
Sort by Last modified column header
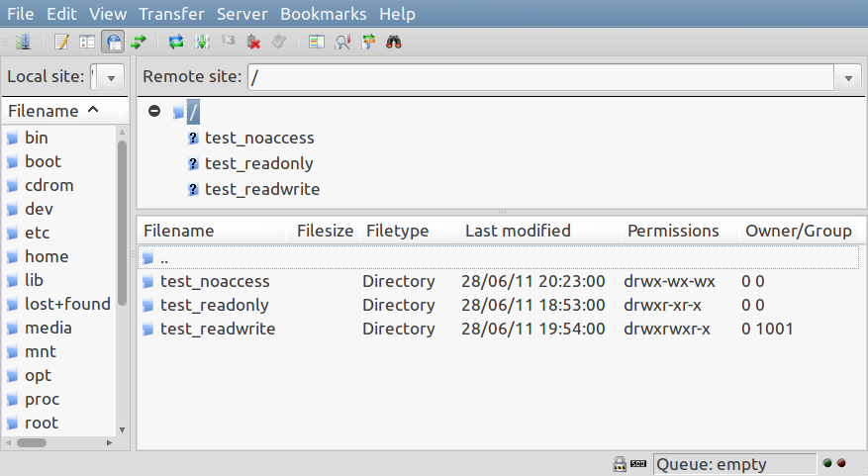[x=518, y=231]
